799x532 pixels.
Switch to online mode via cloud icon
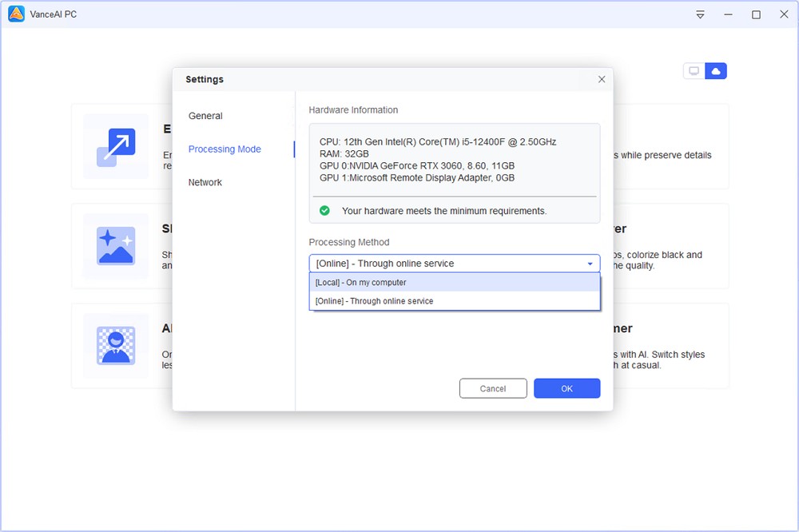click(x=716, y=71)
